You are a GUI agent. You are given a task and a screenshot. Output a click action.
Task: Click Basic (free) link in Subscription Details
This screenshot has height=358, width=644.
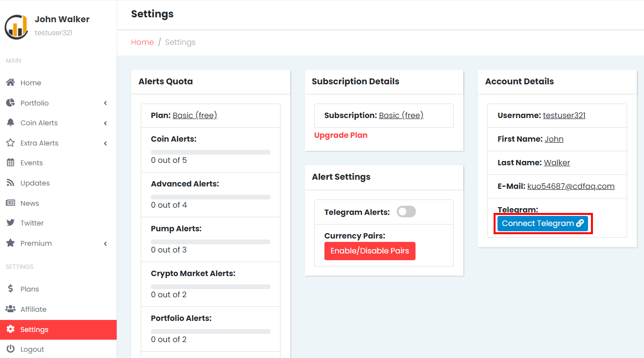tap(401, 115)
